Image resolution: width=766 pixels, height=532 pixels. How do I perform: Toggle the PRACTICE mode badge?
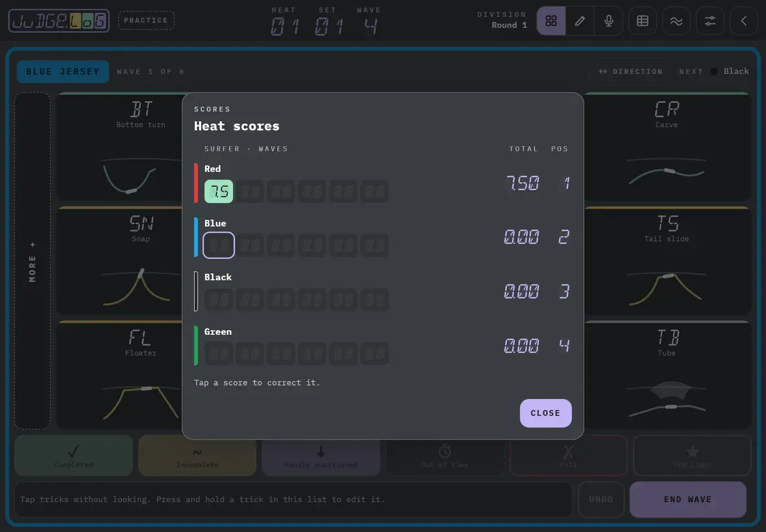(146, 21)
